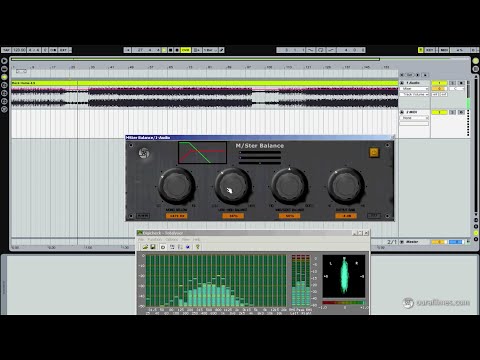Viewport: 480px width, 360px height.
Task: Click the orange power button on M/Ster Balance
Action: click(374, 152)
